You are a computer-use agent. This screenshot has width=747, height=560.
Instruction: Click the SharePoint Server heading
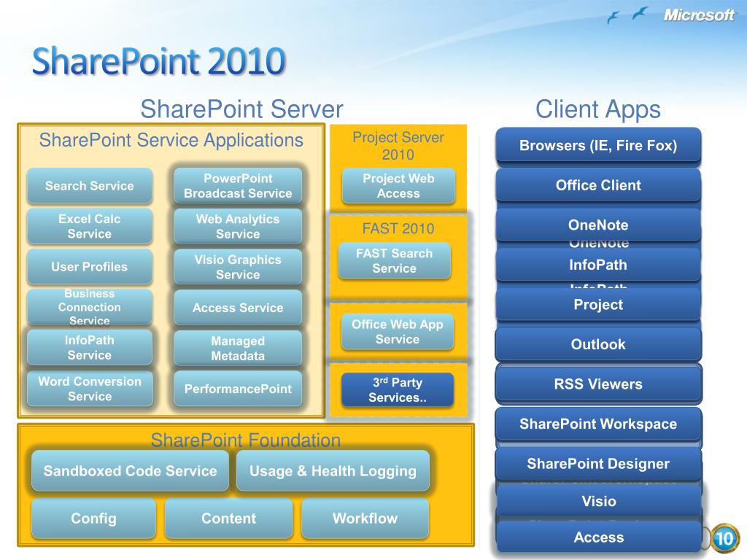241,109
